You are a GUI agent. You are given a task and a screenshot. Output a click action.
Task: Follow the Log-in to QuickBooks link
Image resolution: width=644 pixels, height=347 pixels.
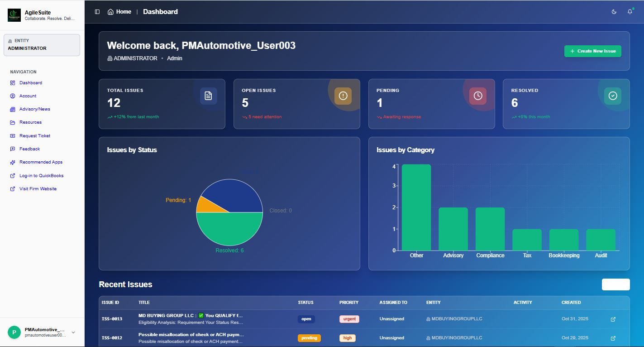42,176
